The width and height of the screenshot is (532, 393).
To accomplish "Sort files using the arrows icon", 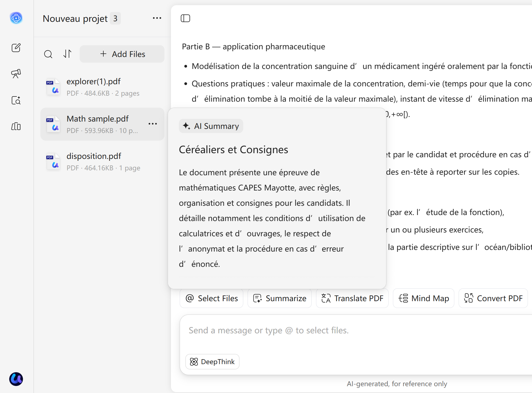I will click(x=67, y=54).
